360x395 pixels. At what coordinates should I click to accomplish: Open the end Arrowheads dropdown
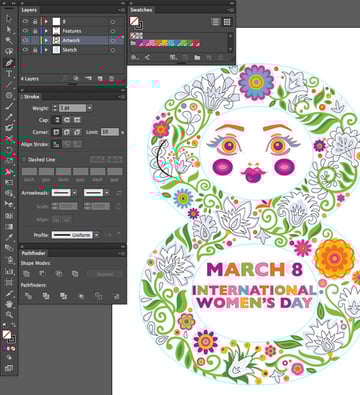(x=107, y=193)
